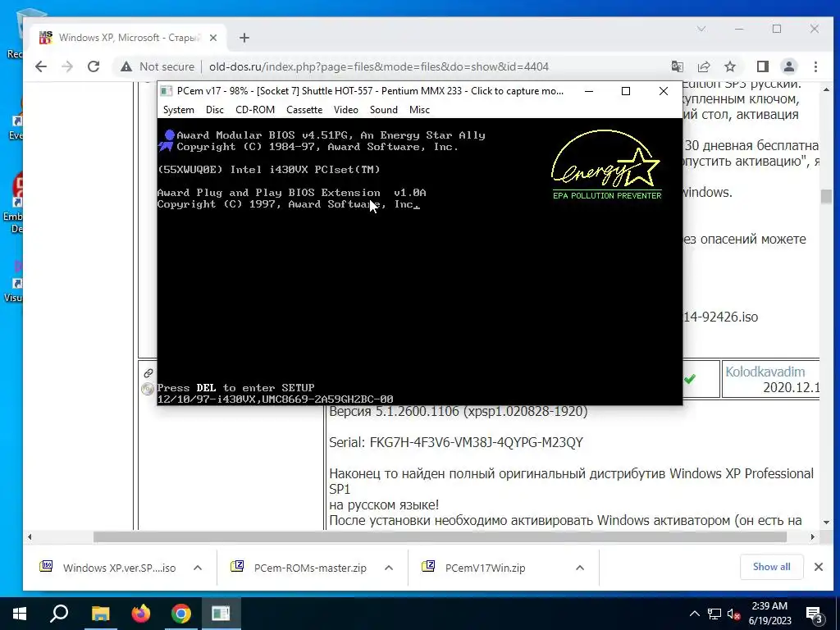Open the System menu in PCem

[178, 110]
